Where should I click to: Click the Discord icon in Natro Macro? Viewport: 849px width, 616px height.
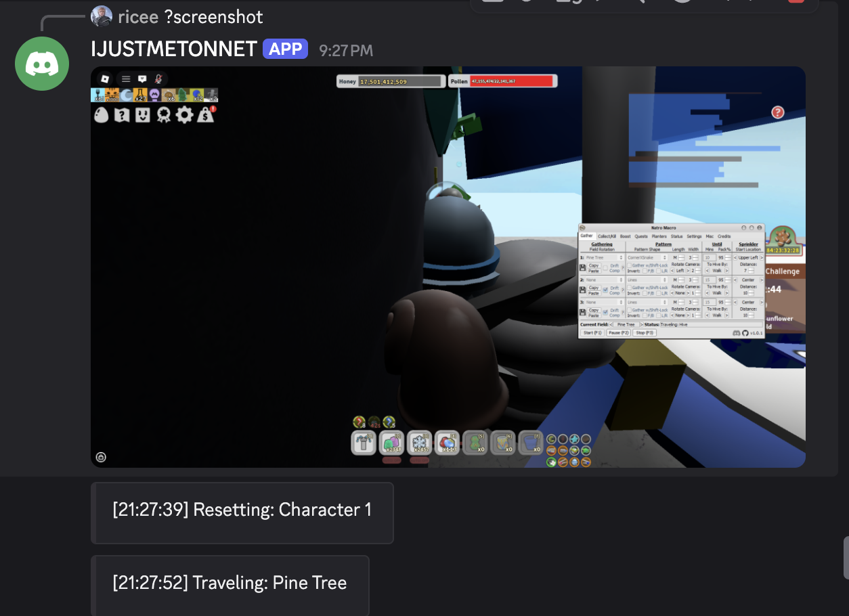click(x=737, y=332)
